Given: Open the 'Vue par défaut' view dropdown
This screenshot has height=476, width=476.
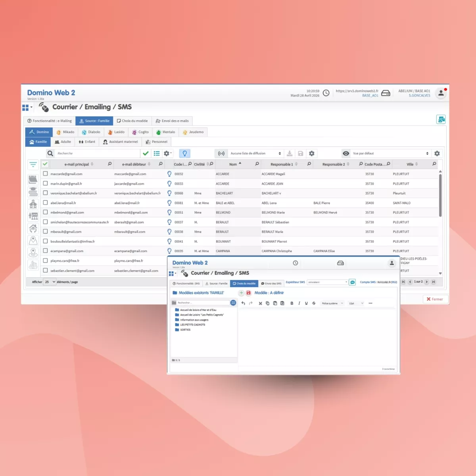Looking at the screenshot, I should click(x=390, y=154).
